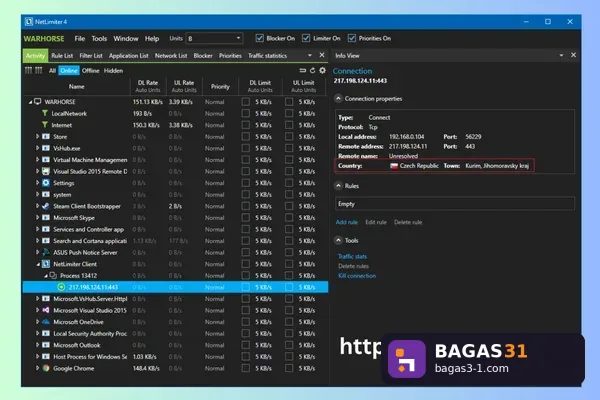Show Offline items filter
600x400 pixels.
[90, 70]
